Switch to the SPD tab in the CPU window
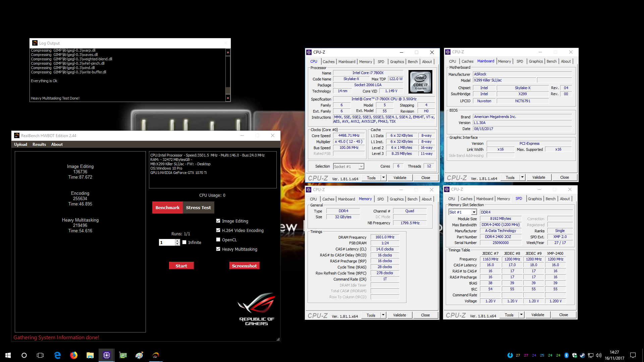The width and height of the screenshot is (644, 362). click(381, 62)
